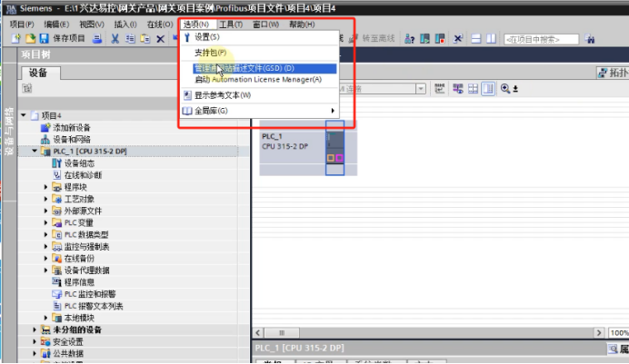This screenshot has height=364, width=629.
Task: Click the Cut scissors icon
Action: (115, 39)
